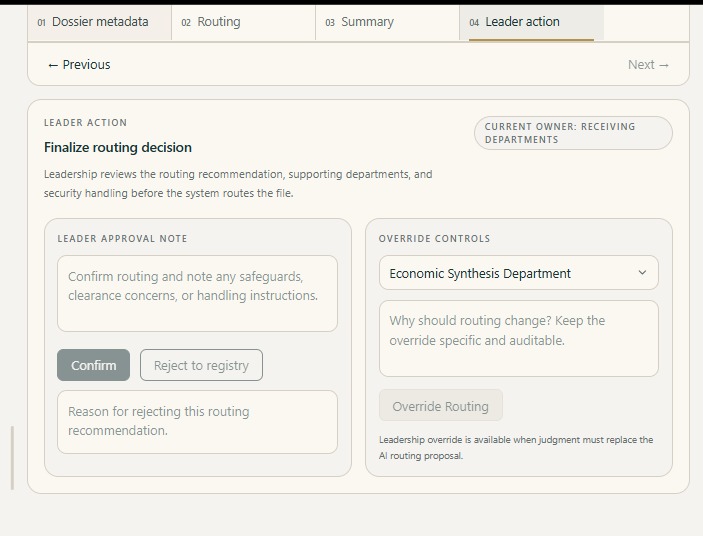Open the Dossier metadata tab

[x=100, y=22]
